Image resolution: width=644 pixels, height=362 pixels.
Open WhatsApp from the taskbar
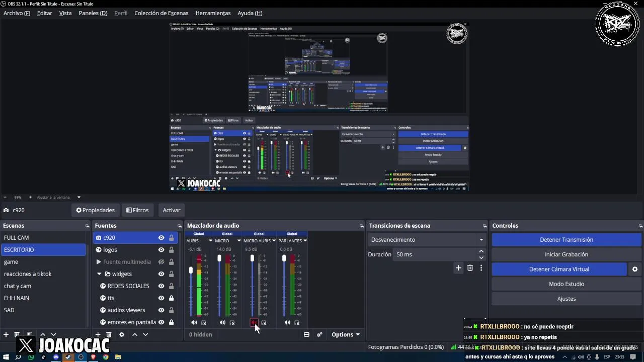(x=31, y=357)
